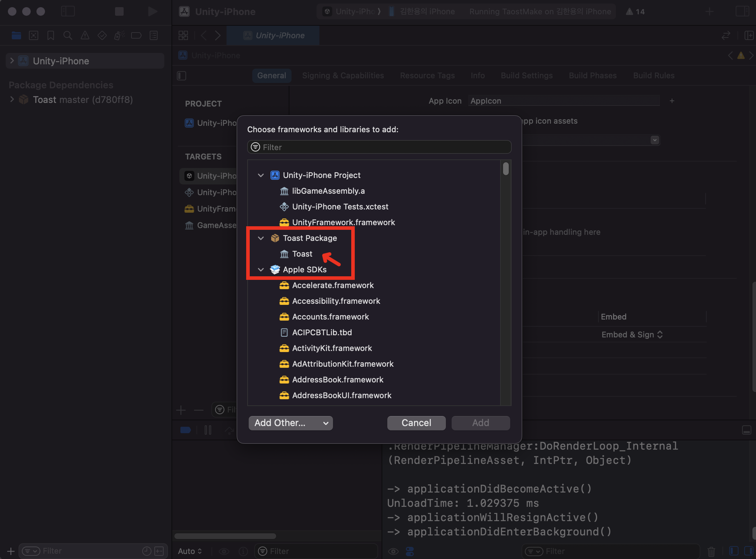The image size is (756, 559).
Task: Open the Unity-iPhone editor tab
Action: tap(273, 35)
